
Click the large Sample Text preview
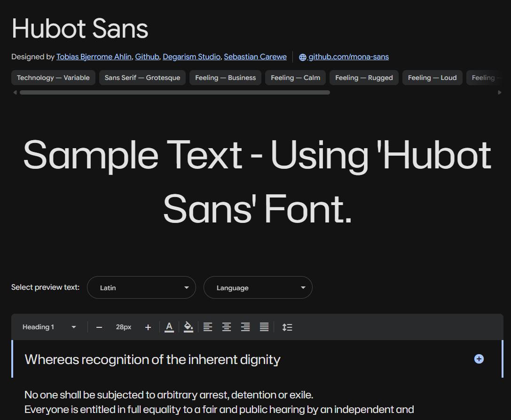click(x=258, y=181)
